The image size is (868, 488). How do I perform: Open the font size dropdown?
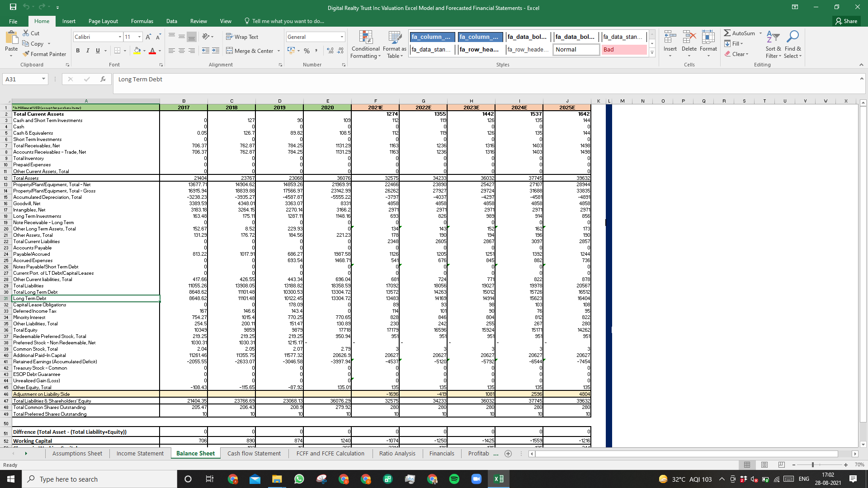click(139, 37)
